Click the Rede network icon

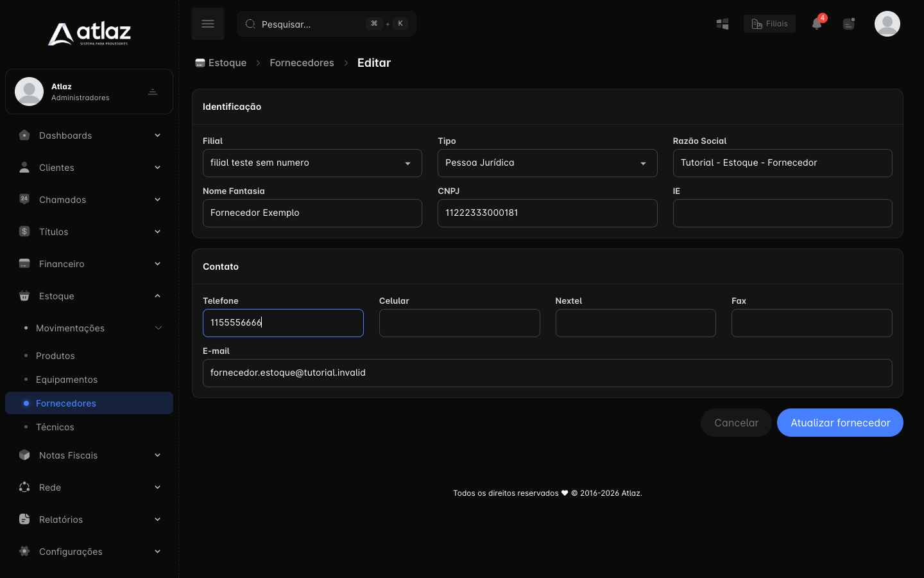24,487
